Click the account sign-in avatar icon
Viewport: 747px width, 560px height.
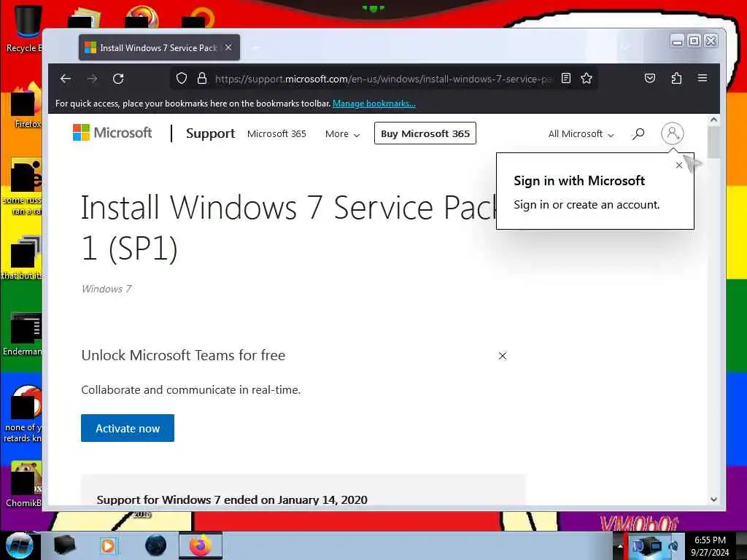click(672, 133)
